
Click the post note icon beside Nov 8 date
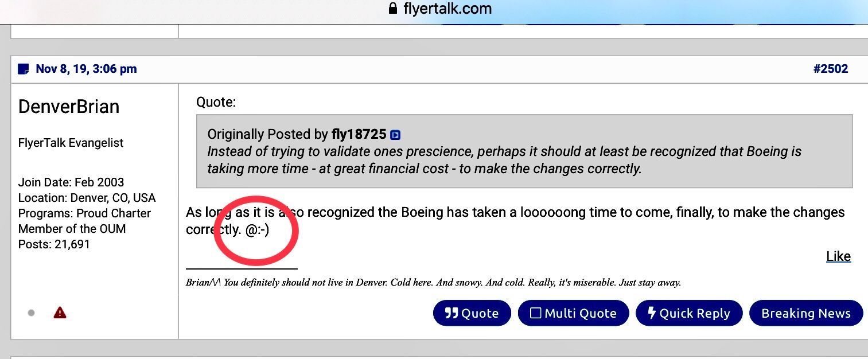coord(24,69)
